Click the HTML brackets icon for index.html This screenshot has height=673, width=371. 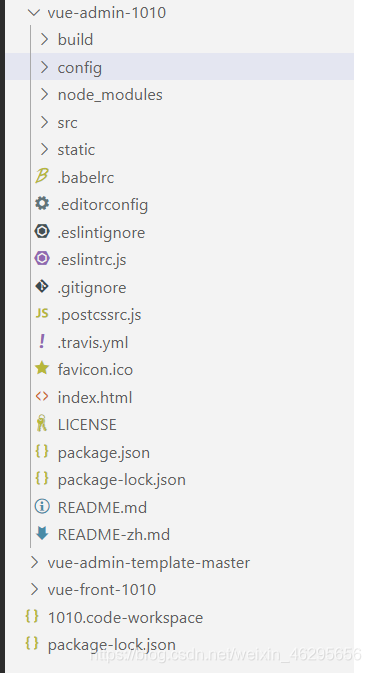coord(42,396)
